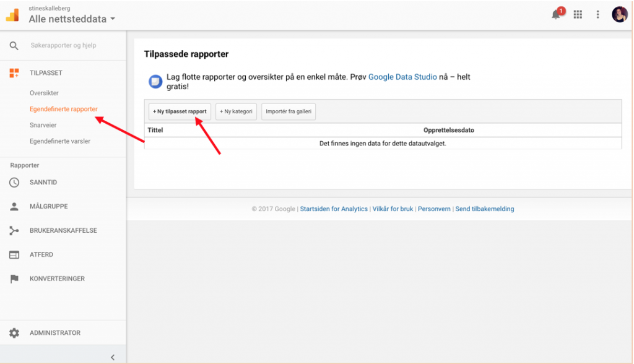Click the search magnifier icon
The image size is (634, 364).
click(x=14, y=46)
